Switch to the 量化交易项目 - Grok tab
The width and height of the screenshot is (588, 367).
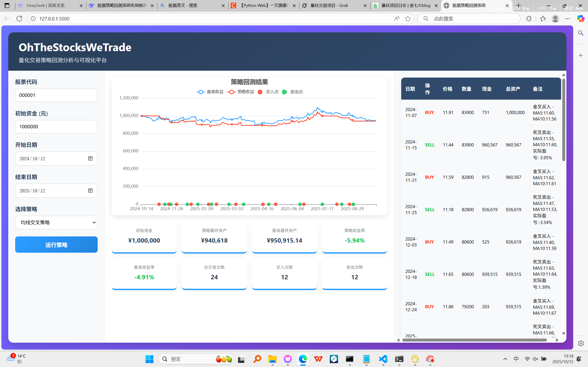coord(329,5)
